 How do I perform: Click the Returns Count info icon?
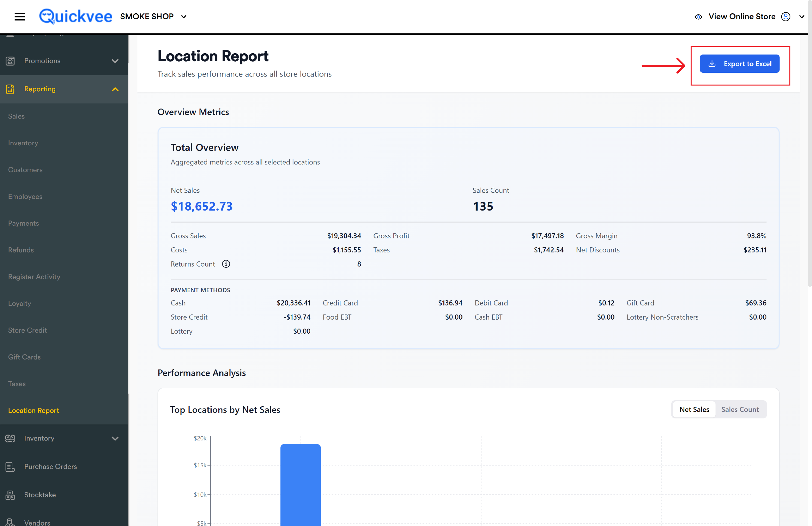pos(226,264)
